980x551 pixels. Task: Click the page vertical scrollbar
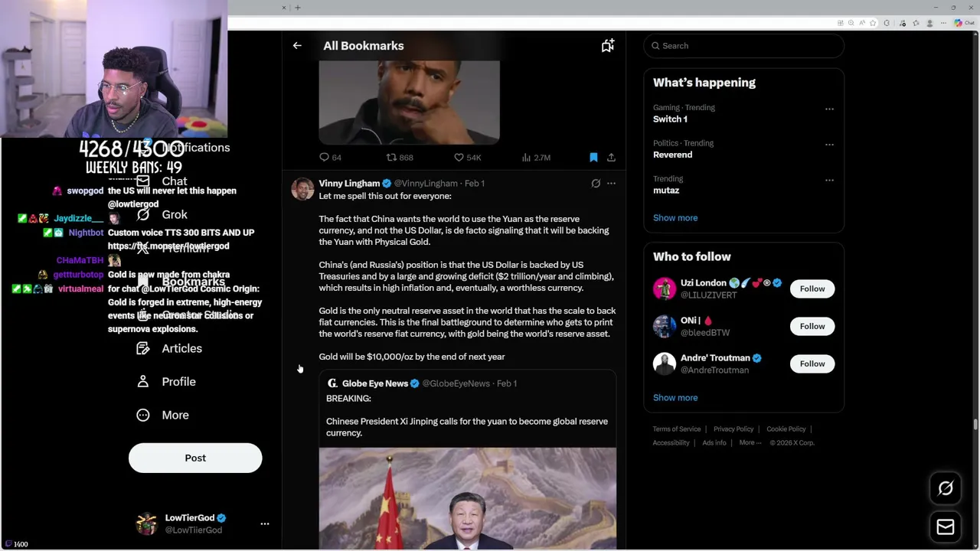point(975,424)
